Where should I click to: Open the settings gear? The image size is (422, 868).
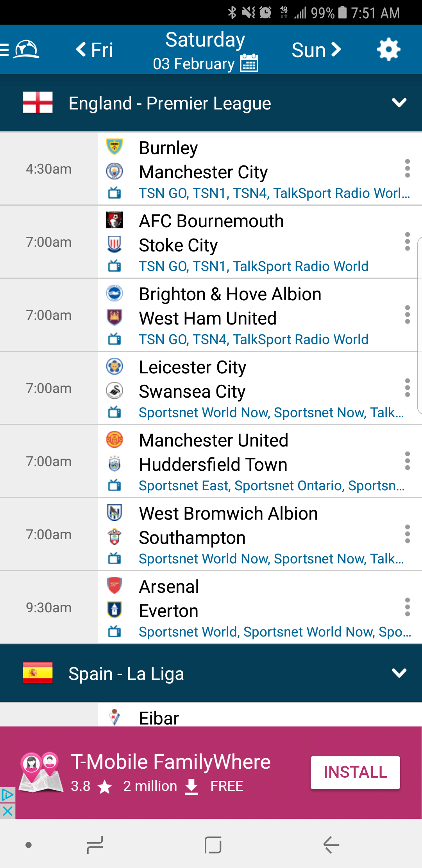(x=388, y=50)
